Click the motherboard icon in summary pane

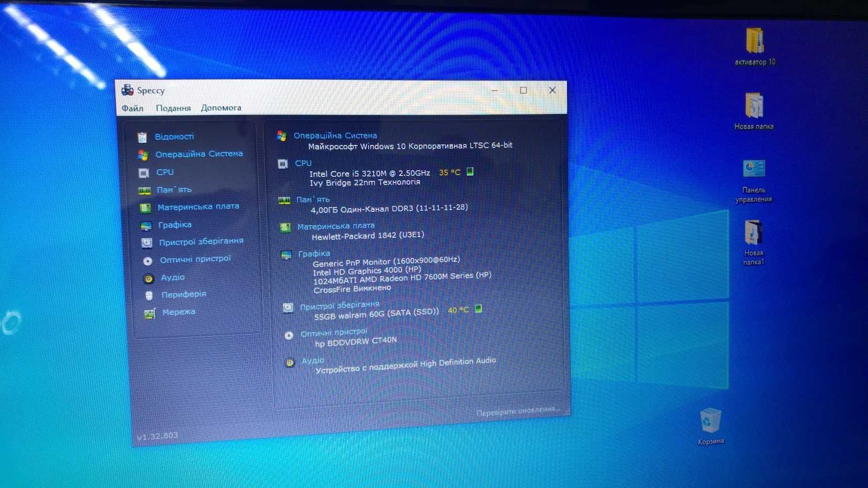click(x=285, y=227)
